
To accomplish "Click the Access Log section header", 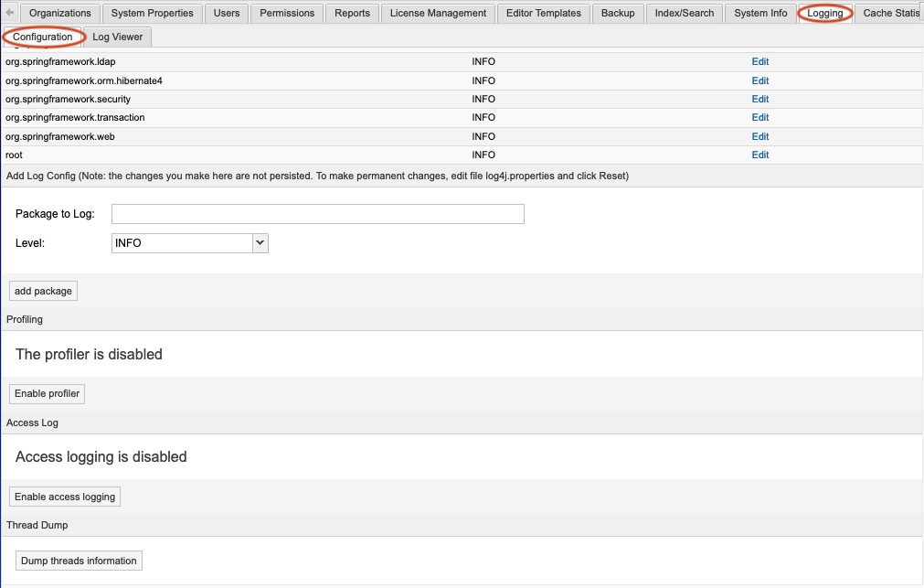I will pyautogui.click(x=32, y=422).
